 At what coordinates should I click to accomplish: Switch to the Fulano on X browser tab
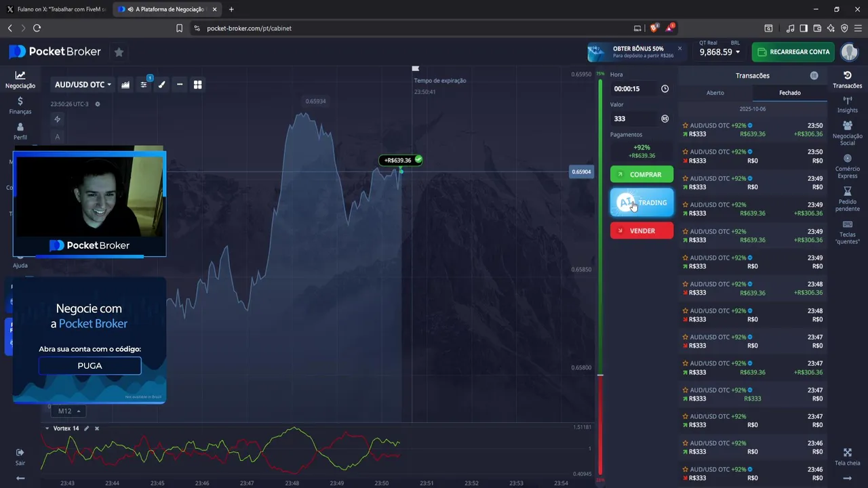click(x=57, y=9)
